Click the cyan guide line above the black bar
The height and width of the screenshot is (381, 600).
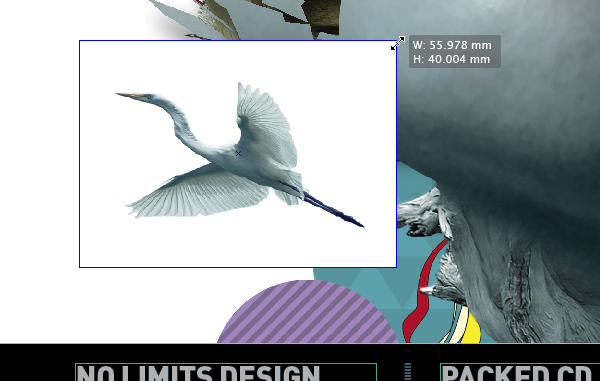click(x=300, y=344)
